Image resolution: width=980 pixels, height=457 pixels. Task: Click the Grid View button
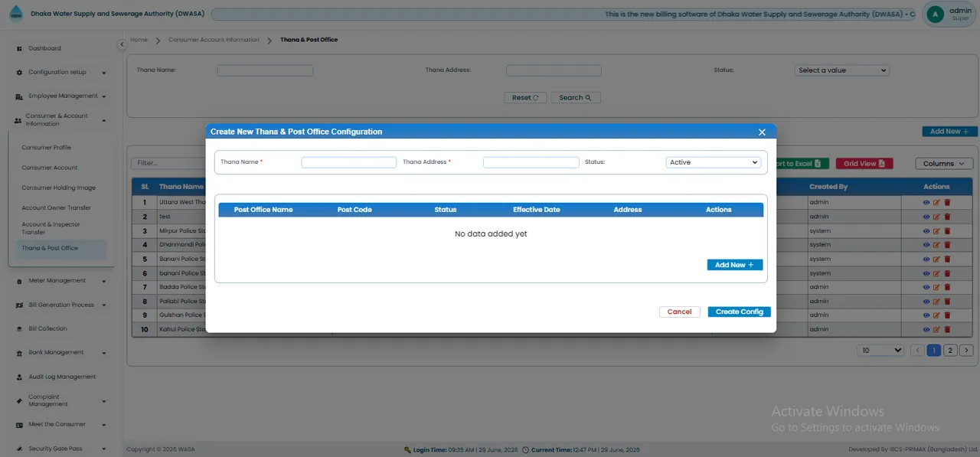click(864, 164)
